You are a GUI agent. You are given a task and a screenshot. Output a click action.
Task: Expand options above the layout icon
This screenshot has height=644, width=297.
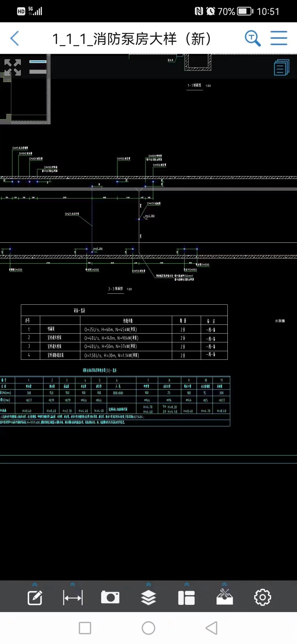(187, 584)
